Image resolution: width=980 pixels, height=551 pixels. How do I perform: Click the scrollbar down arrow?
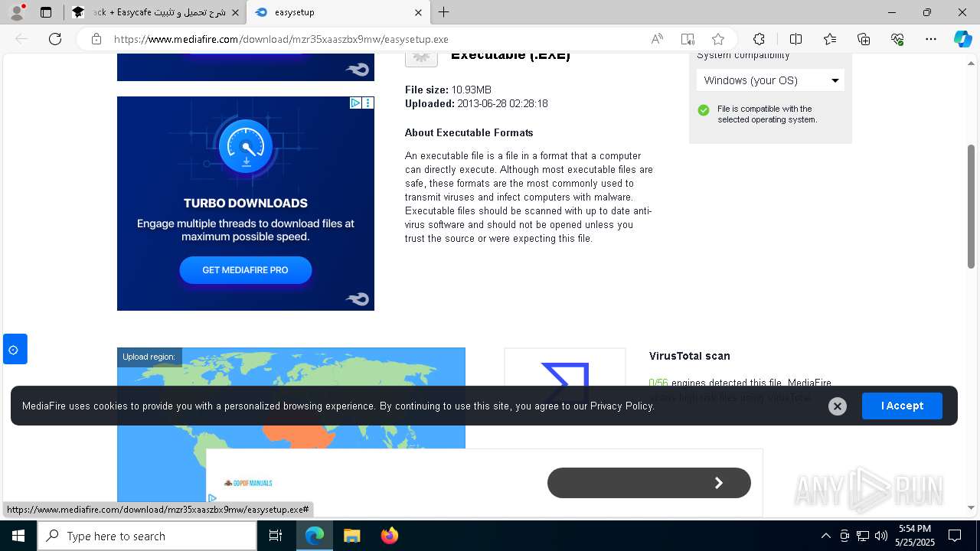click(971, 507)
